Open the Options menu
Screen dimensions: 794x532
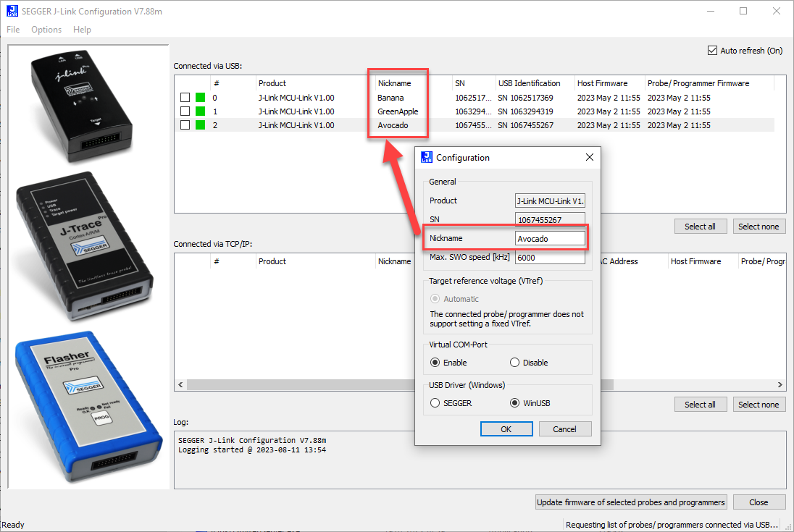[46, 30]
